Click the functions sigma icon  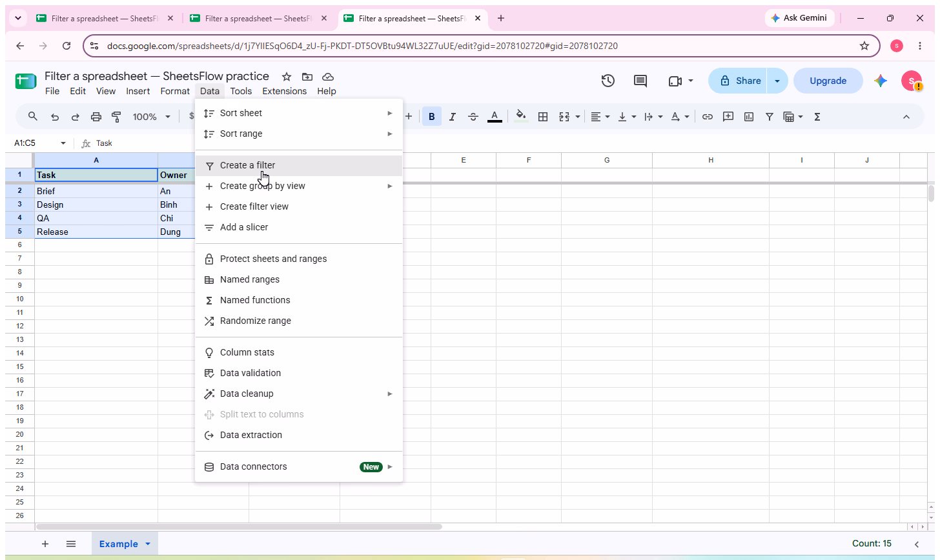pyautogui.click(x=817, y=117)
